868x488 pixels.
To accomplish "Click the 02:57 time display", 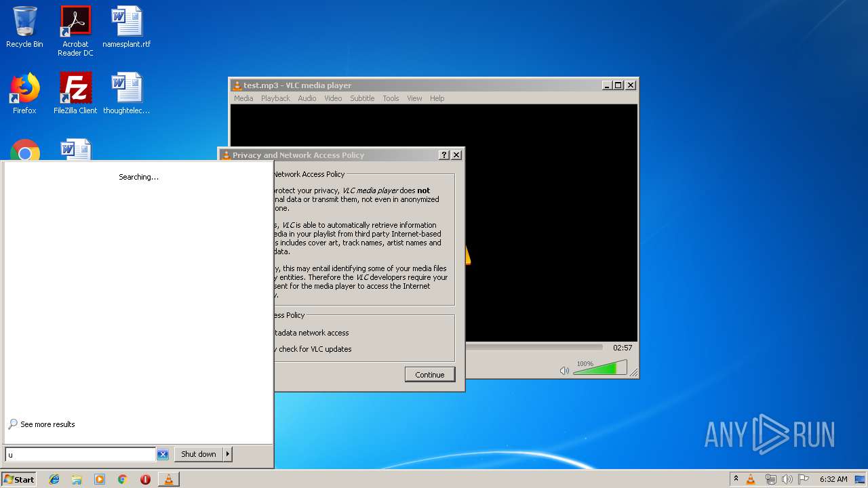I will 623,348.
